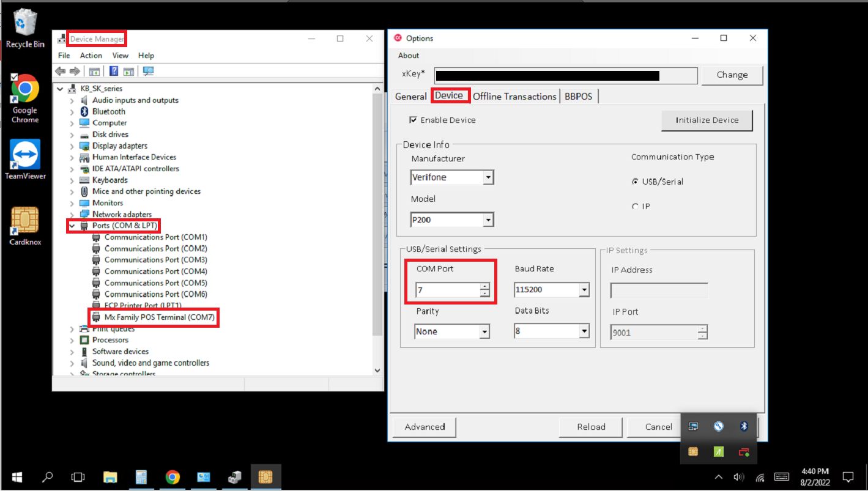The height and width of the screenshot is (491, 868).
Task: Open the Cardknox chip icon in system tray
Action: coord(693,452)
